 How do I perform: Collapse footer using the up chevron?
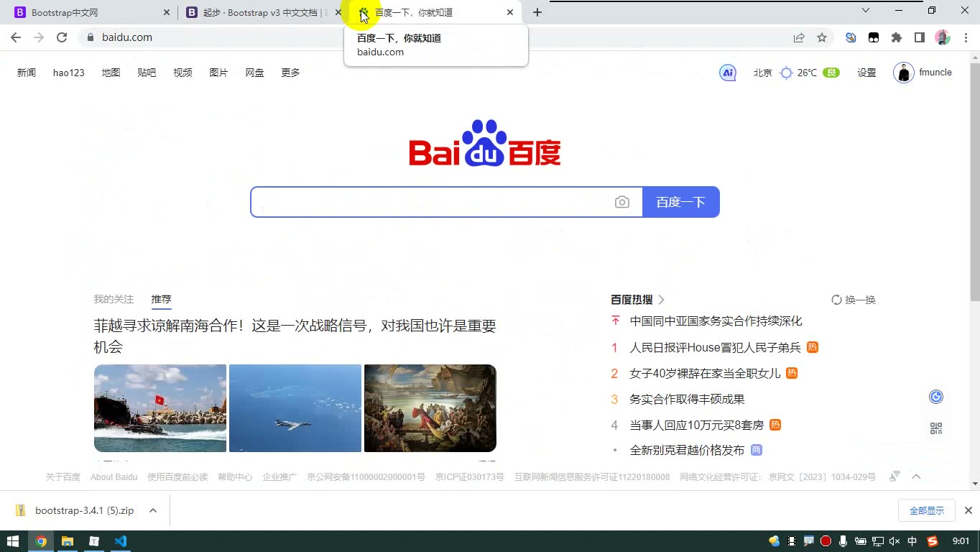(x=916, y=477)
